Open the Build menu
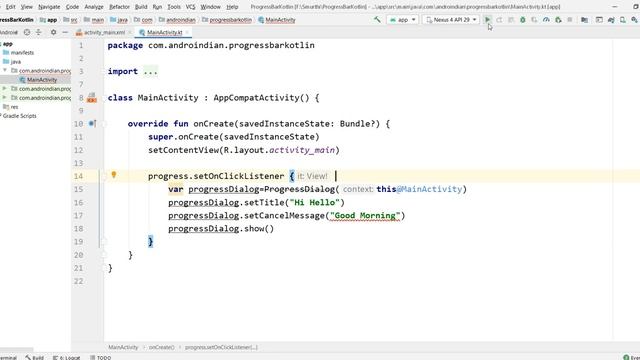 click(x=141, y=7)
